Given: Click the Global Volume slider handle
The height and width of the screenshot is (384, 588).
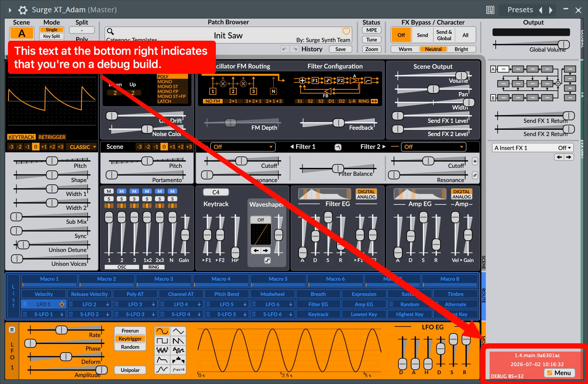Looking at the screenshot, I should 563,44.
